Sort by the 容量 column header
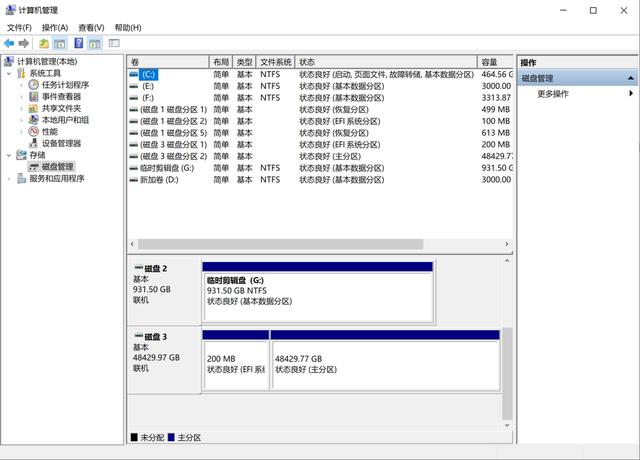Screen dimensions: 640x460 496,62
